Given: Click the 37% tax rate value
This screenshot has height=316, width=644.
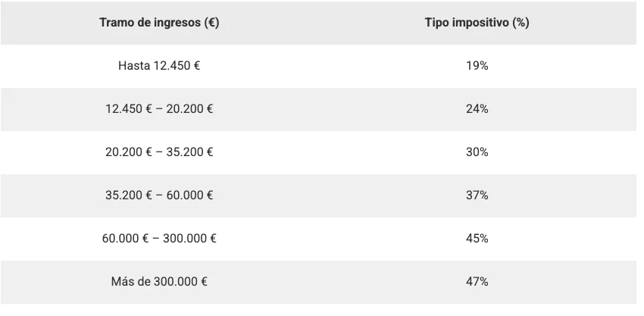Looking at the screenshot, I should 477,196.
